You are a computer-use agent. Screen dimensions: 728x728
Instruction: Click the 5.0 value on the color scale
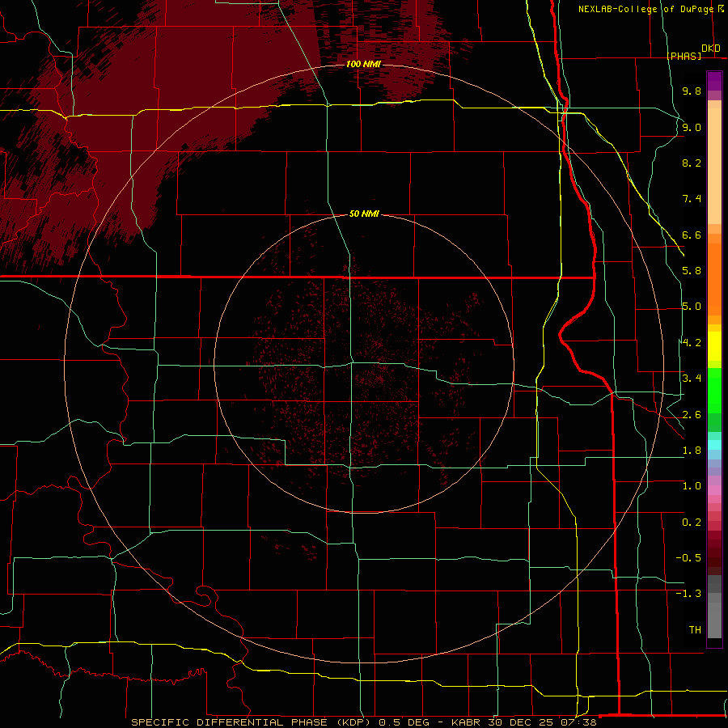[x=692, y=307]
